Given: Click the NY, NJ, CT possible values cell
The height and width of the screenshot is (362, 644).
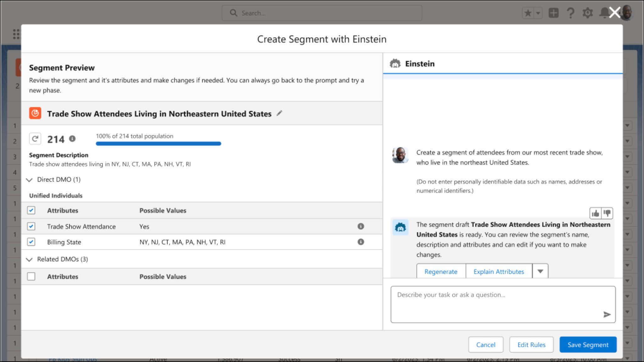Looking at the screenshot, I should (182, 242).
